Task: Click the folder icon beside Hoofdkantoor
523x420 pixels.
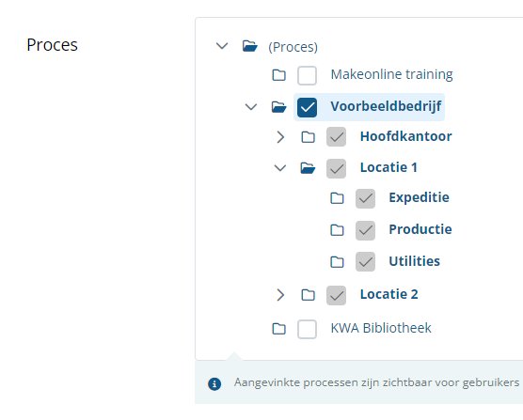Action: pyautogui.click(x=308, y=137)
